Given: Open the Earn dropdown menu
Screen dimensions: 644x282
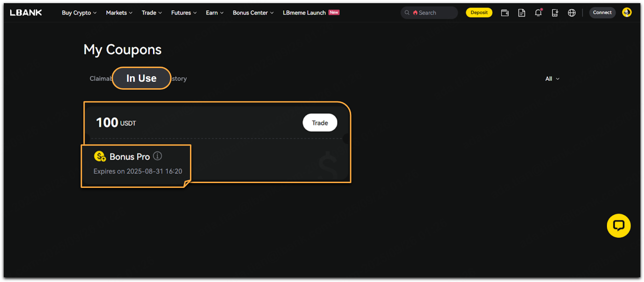Looking at the screenshot, I should point(214,13).
